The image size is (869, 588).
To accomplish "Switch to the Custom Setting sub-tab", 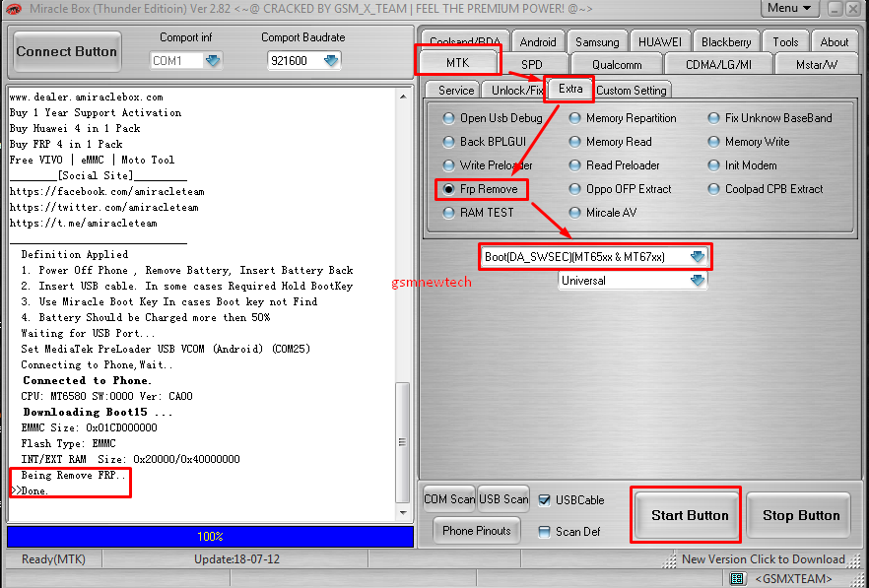I will point(632,91).
